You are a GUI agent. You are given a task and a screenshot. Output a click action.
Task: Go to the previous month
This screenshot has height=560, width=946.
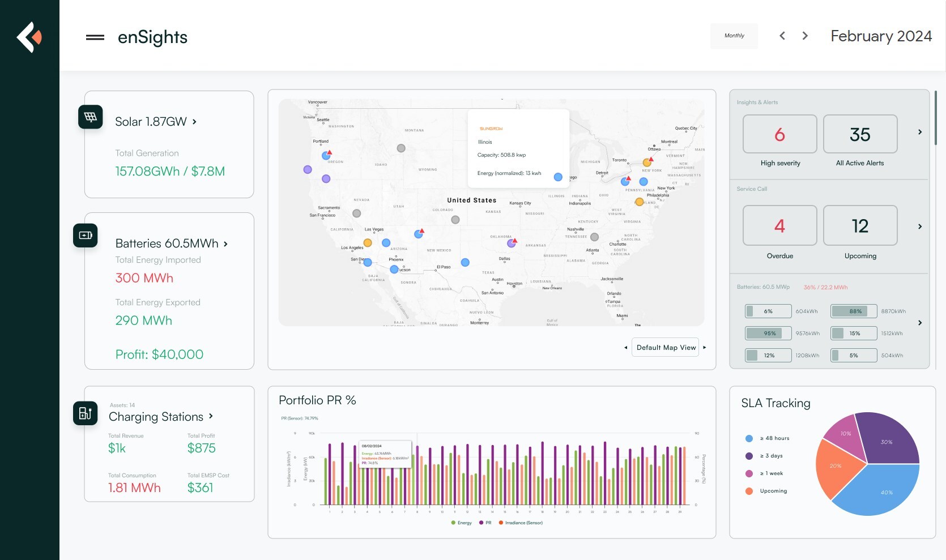[x=782, y=36]
